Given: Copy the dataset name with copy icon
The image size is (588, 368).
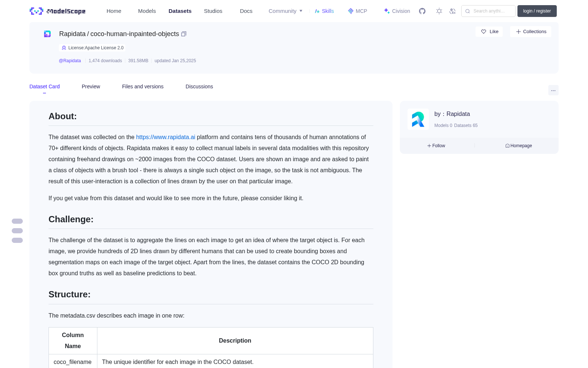Looking at the screenshot, I should 184,34.
